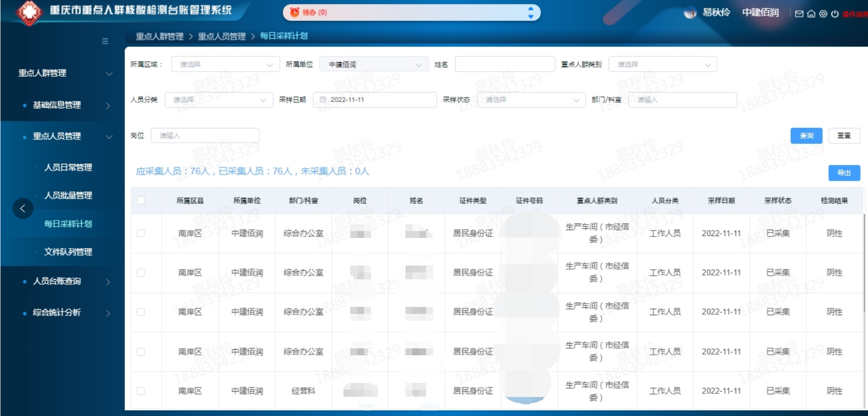Click the hamburger menu collapse icon
Screen dimensions: 868x416
pyautogui.click(x=105, y=41)
